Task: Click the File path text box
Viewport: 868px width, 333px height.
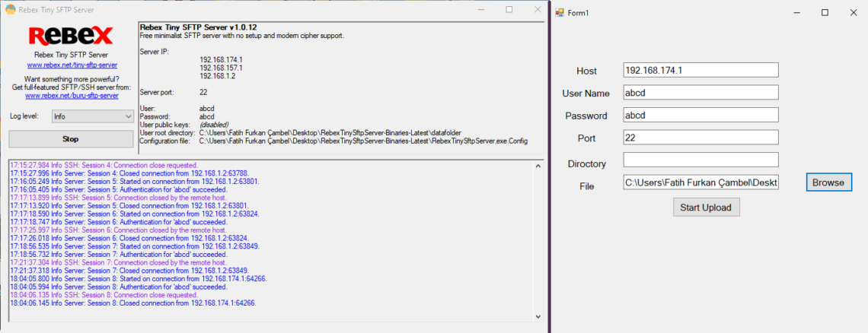Action: point(700,182)
